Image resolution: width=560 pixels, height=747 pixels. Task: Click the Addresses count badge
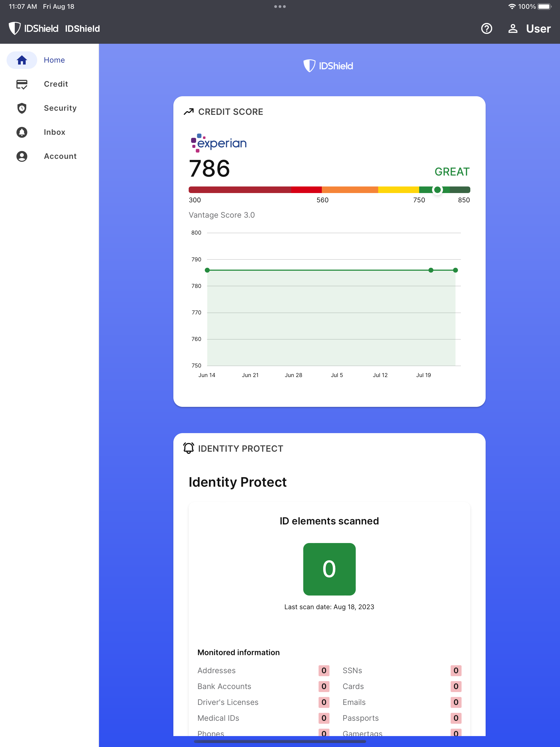coord(323,671)
